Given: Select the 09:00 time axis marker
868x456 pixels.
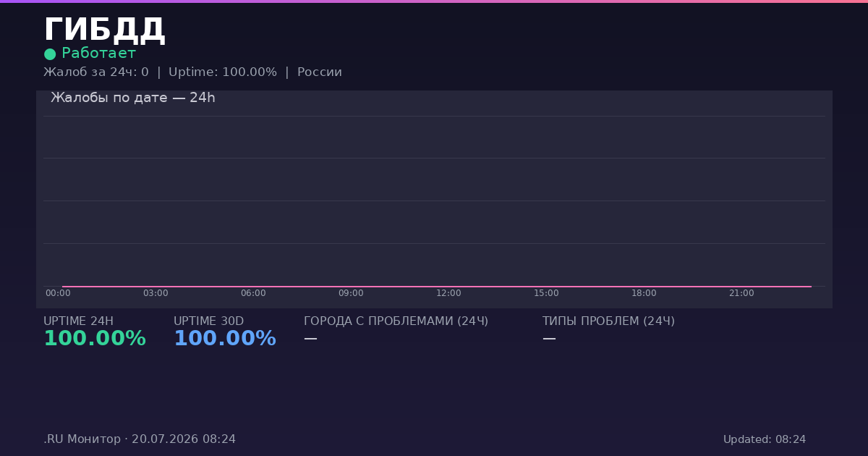Looking at the screenshot, I should tap(351, 293).
